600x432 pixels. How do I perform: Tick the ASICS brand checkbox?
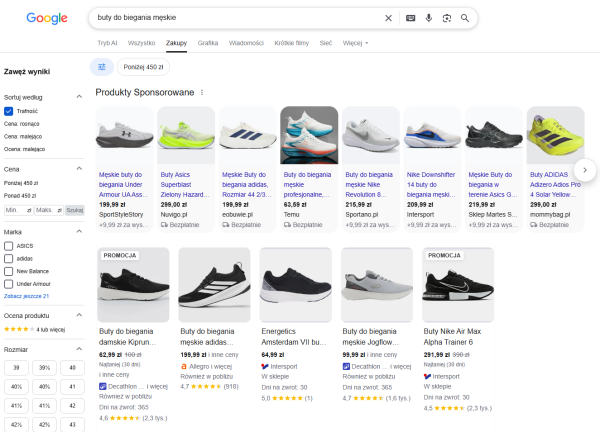tap(8, 246)
